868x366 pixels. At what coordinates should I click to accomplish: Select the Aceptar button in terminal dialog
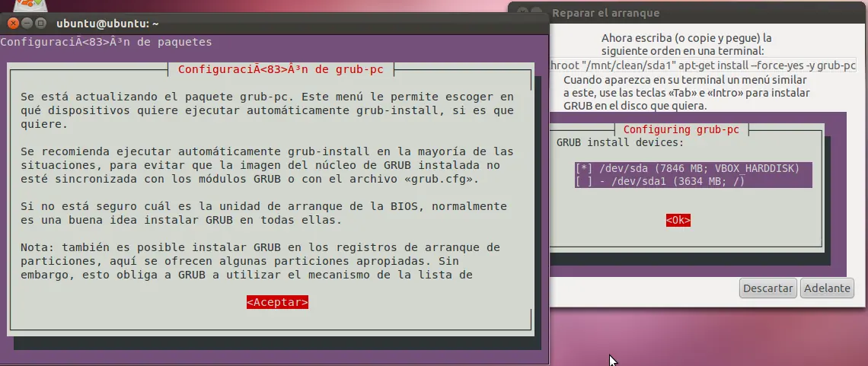click(277, 302)
